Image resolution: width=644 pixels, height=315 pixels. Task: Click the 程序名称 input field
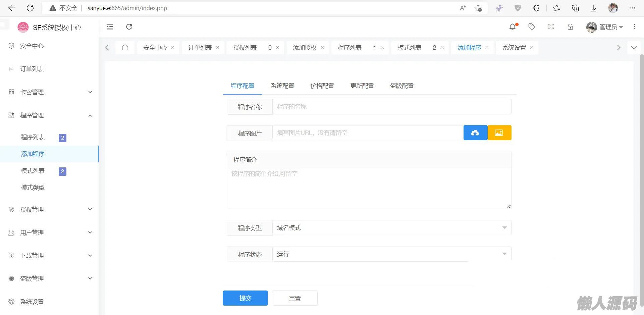[391, 107]
